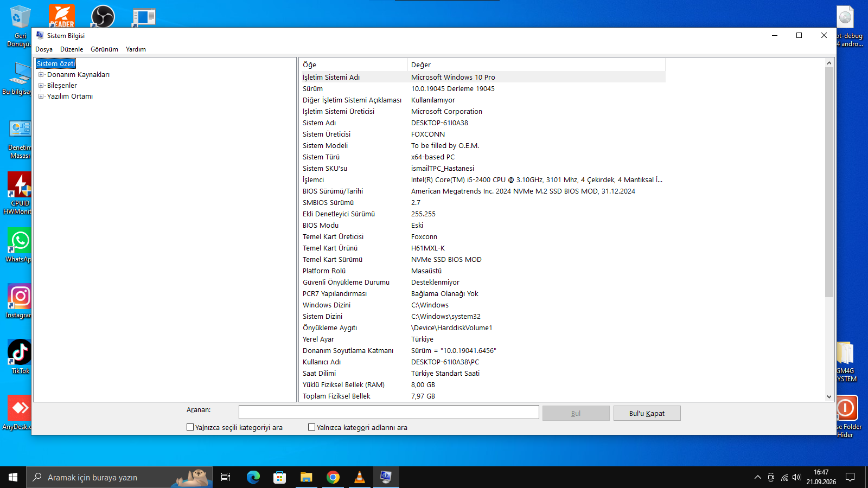Screen dimensions: 868x488
Task: Click the Sistem Bilgisi taskbar button
Action: coord(386,477)
